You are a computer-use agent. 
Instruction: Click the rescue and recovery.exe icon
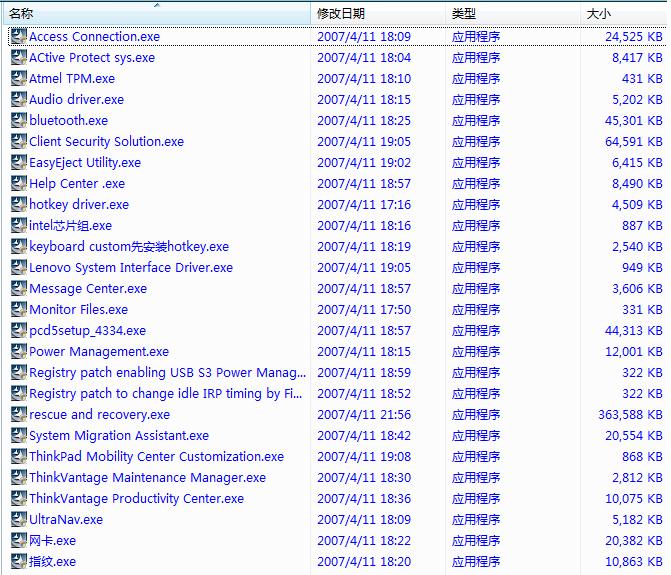pos(18,414)
